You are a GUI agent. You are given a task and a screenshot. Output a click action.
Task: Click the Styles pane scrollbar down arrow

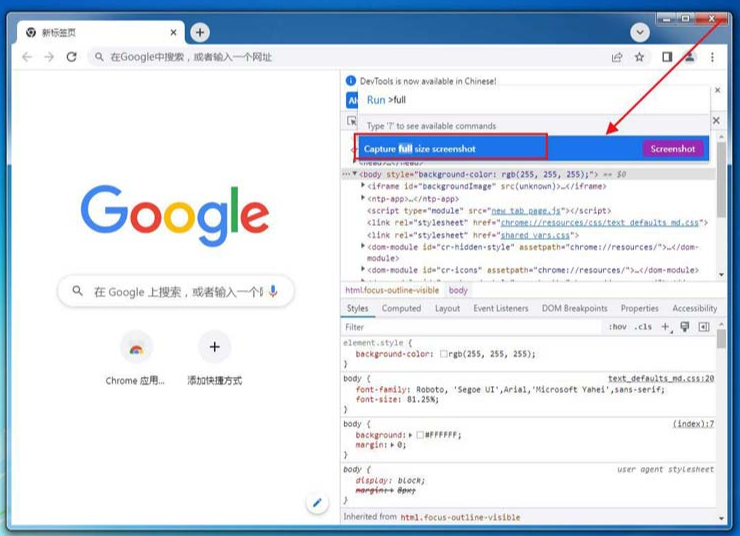pos(721,518)
